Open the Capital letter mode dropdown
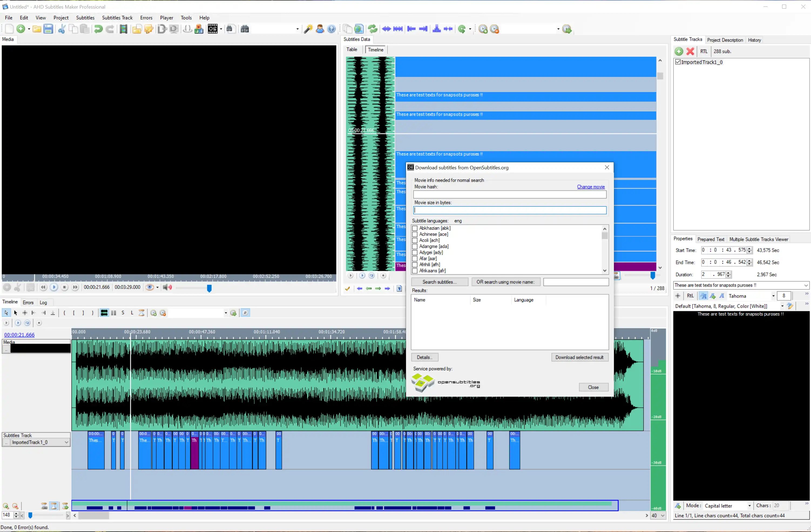The width and height of the screenshot is (811, 532). click(749, 506)
